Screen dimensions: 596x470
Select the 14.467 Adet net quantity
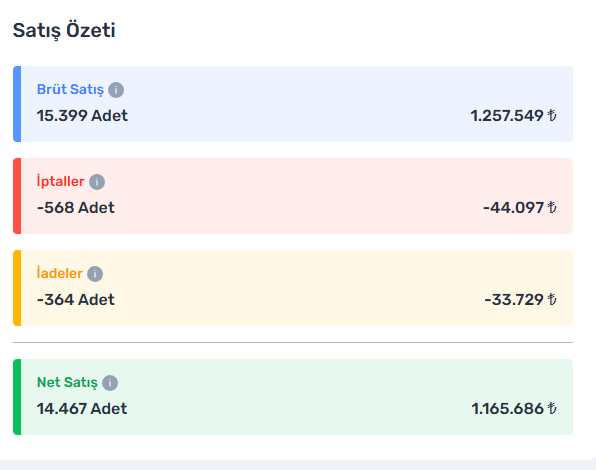pyautogui.click(x=82, y=409)
